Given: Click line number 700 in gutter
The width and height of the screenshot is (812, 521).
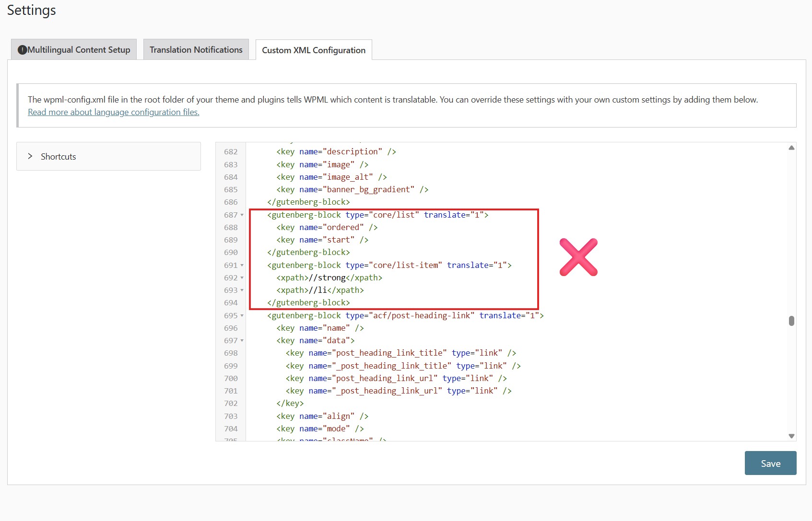Looking at the screenshot, I should click(231, 378).
